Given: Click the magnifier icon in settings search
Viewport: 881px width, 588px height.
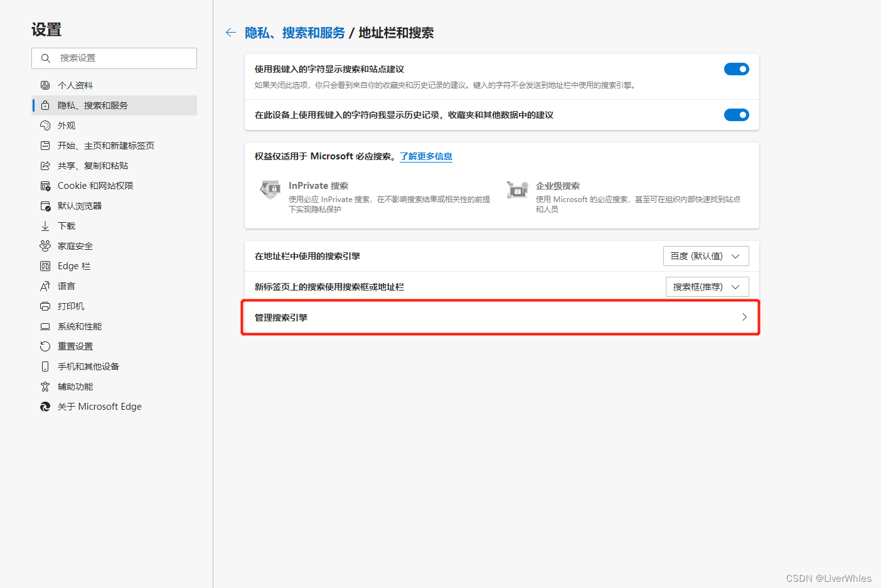Looking at the screenshot, I should [46, 58].
